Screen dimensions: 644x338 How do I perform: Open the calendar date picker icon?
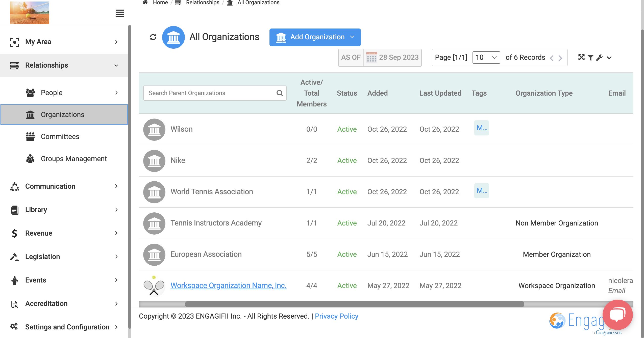tap(371, 58)
